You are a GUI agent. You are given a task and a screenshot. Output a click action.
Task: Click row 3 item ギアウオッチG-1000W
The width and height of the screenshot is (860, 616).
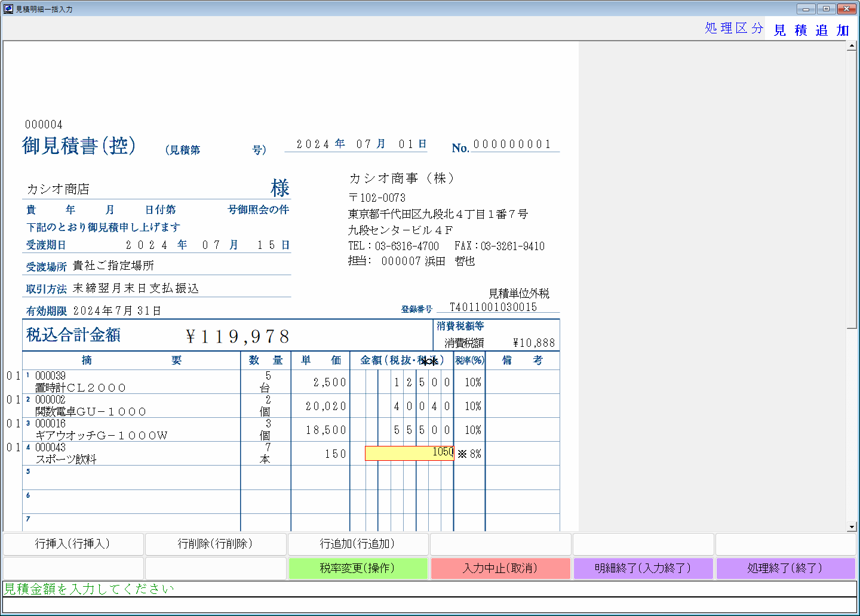pos(102,436)
